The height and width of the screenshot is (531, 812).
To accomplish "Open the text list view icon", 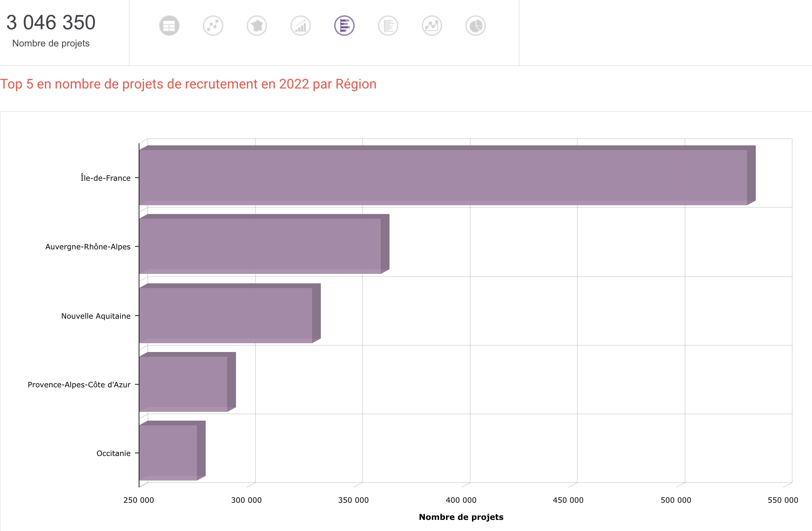I will tap(387, 25).
